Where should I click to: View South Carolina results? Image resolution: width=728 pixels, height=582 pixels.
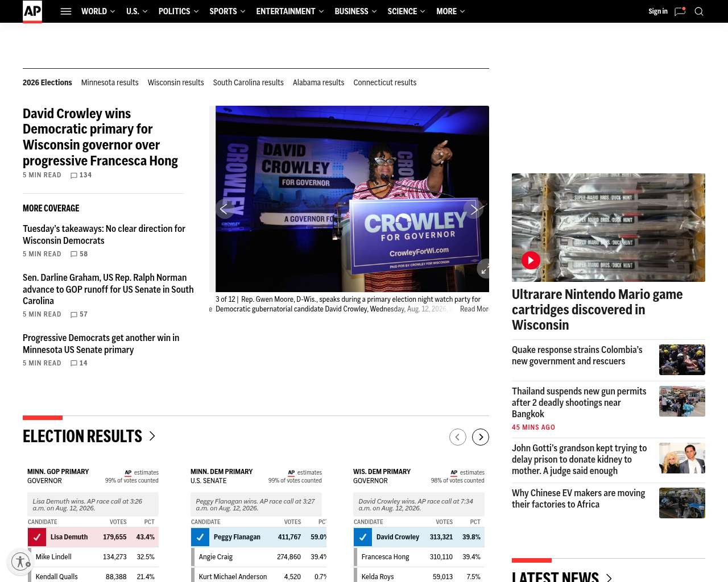click(249, 82)
